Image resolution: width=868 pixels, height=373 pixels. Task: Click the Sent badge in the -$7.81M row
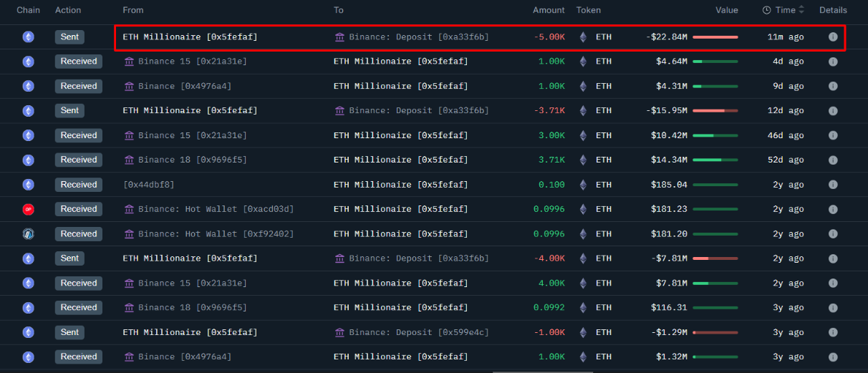coord(69,258)
